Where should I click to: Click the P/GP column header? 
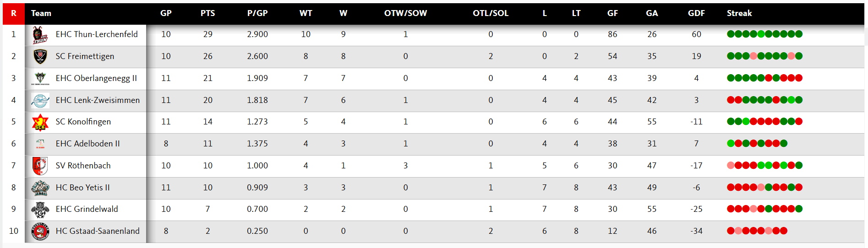tap(257, 13)
